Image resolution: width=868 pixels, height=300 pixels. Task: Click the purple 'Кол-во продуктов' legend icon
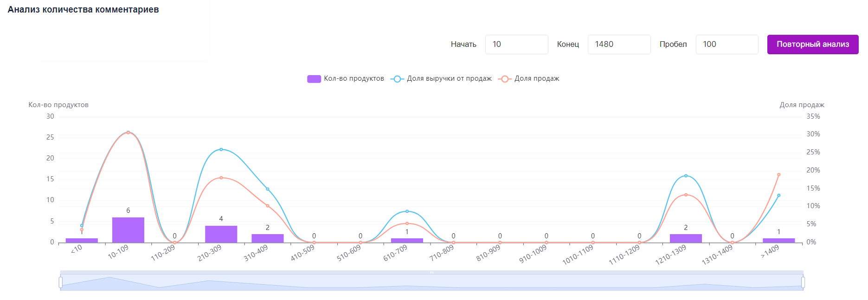[314, 79]
